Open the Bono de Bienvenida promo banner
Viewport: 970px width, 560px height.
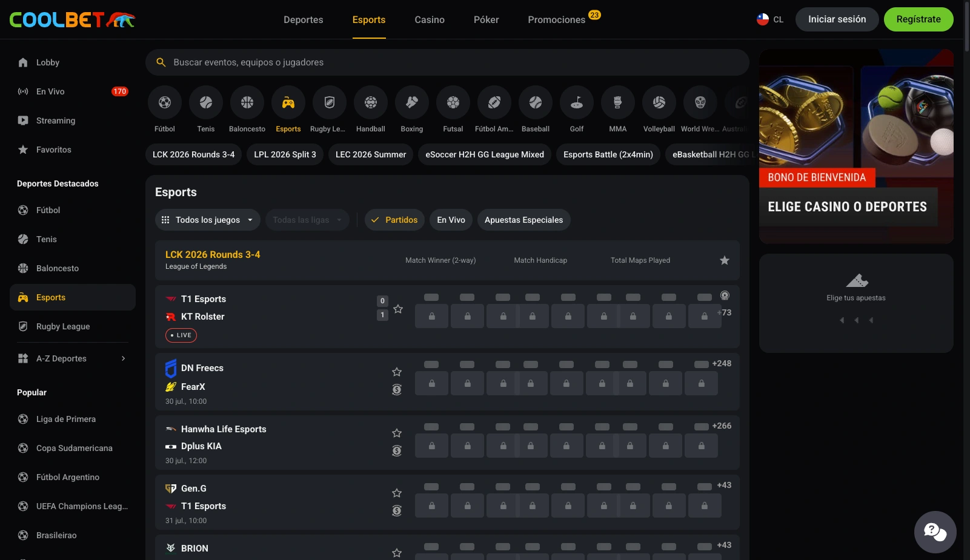[x=856, y=147]
